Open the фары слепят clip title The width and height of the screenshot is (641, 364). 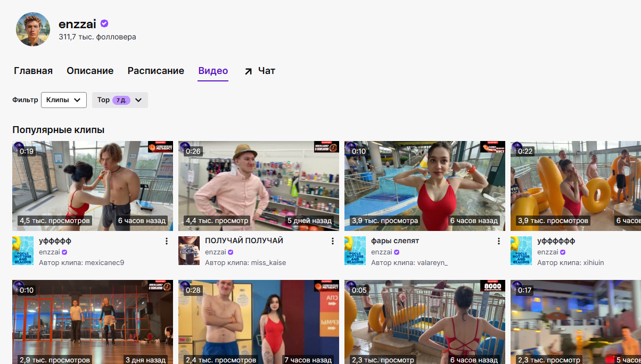(x=395, y=241)
